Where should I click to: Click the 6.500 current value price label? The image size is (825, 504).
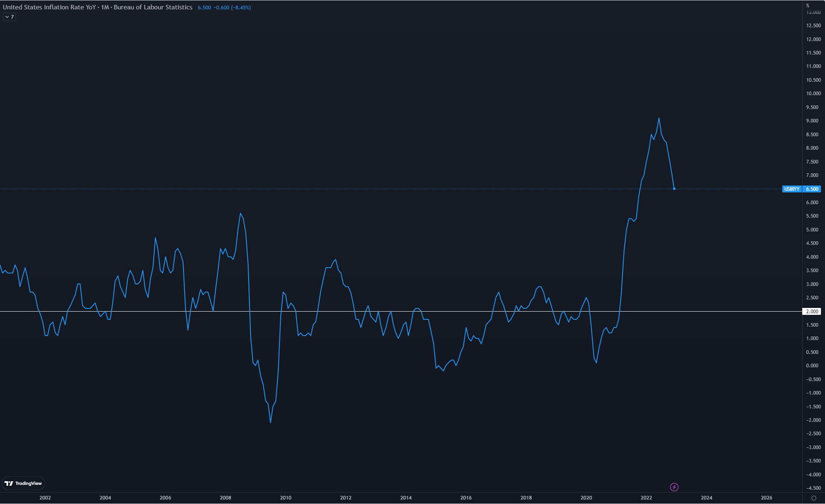pos(812,189)
